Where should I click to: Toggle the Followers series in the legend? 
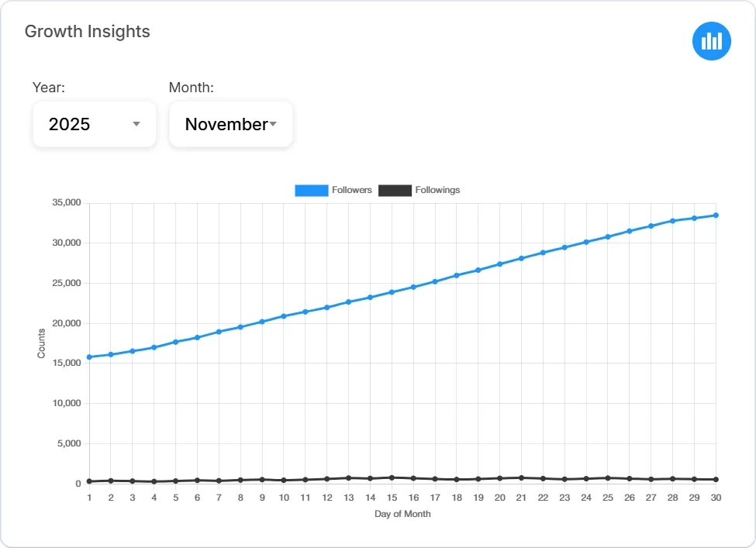click(333, 190)
